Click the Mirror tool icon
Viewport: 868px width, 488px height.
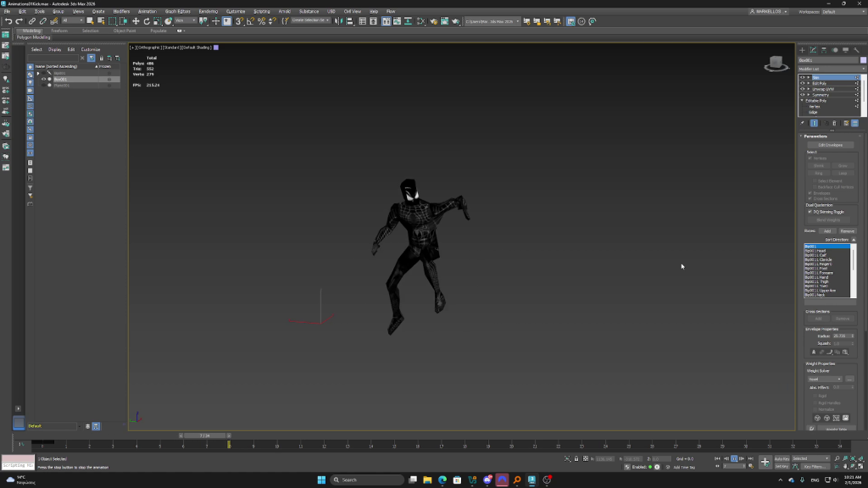(x=338, y=21)
